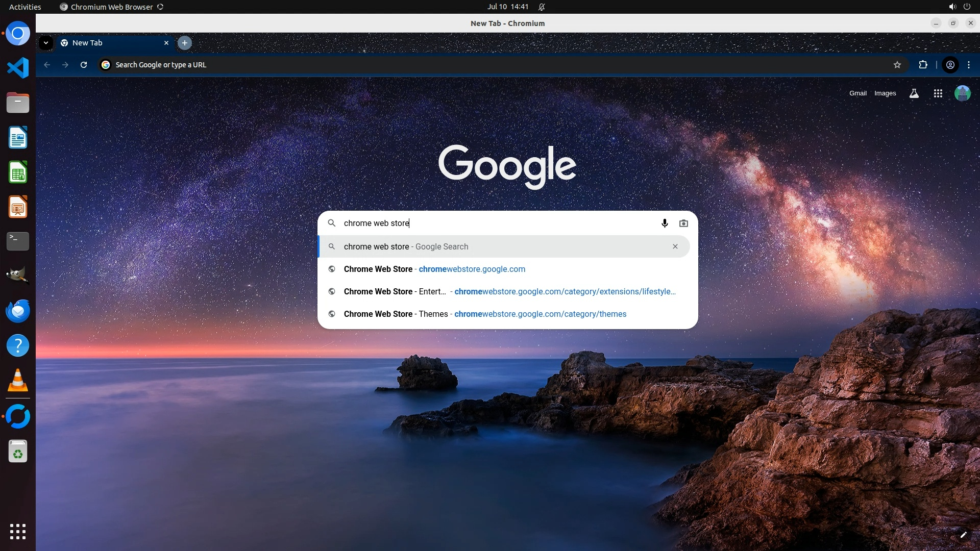Open the Chromium three-dot menu

pos(969,65)
